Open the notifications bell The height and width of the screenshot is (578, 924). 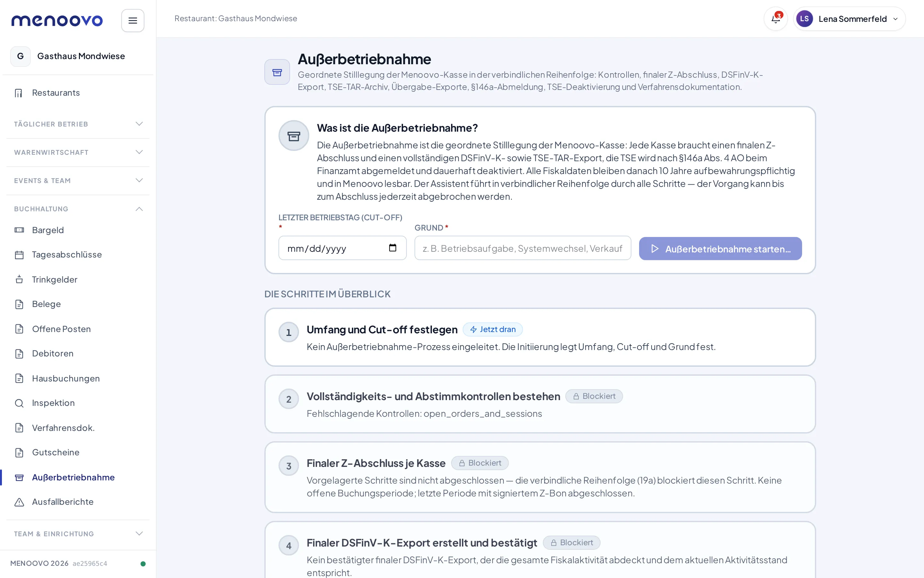(x=775, y=19)
